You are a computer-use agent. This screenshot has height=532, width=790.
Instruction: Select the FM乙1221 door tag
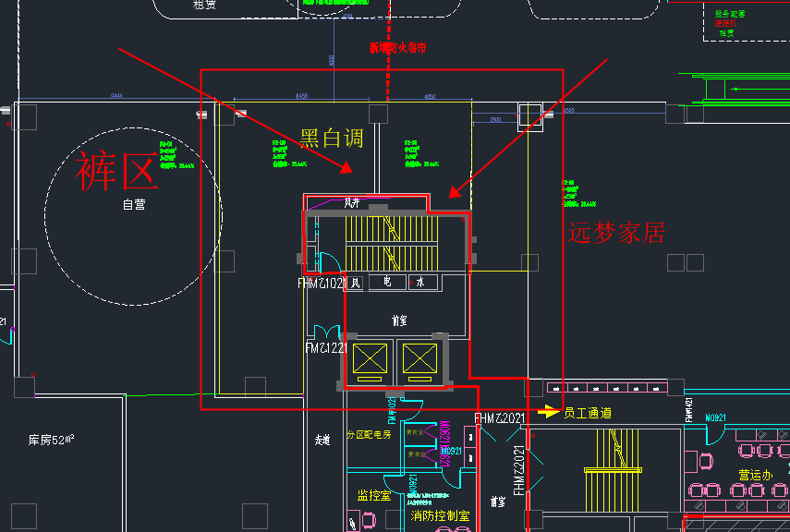pyautogui.click(x=326, y=348)
